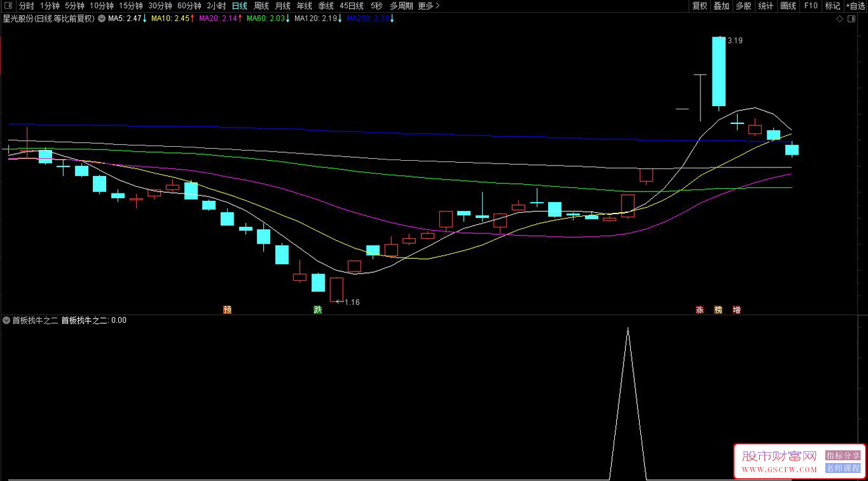Click the white signal spike in indicator panel
The image size is (868, 481).
(628, 403)
